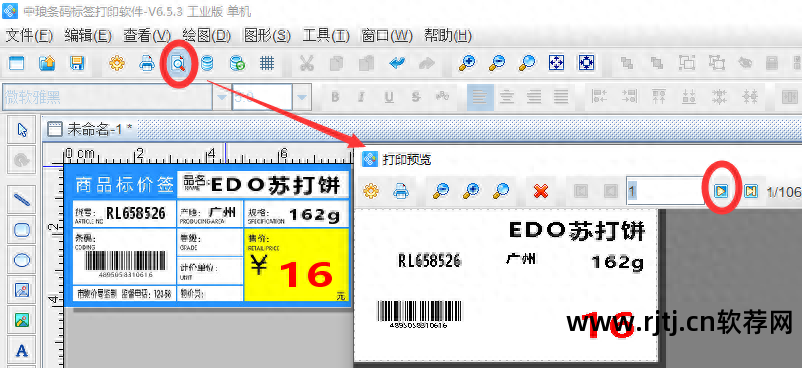Jump to last page in preview

point(750,191)
